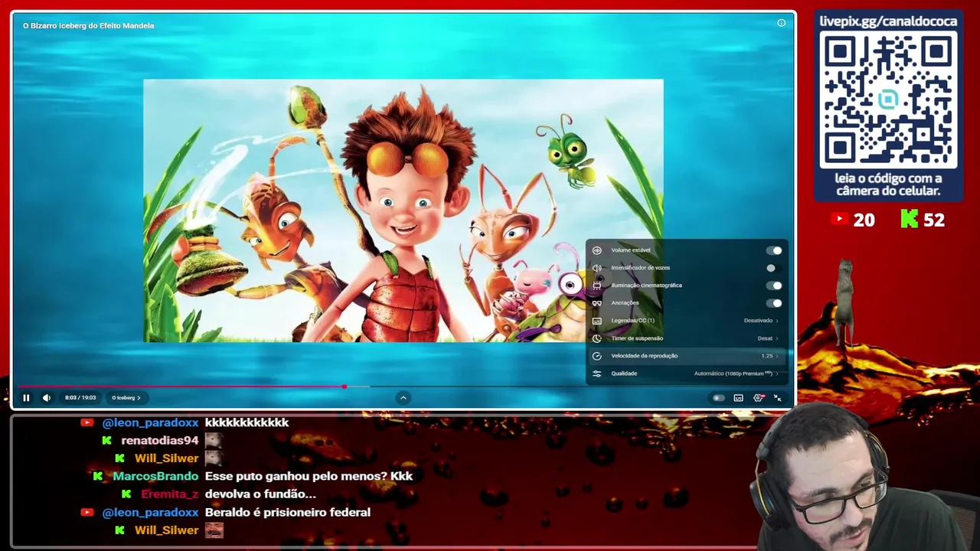Expand the 'Desativado' captions chevron
The width and height of the screenshot is (980, 551).
777,321
